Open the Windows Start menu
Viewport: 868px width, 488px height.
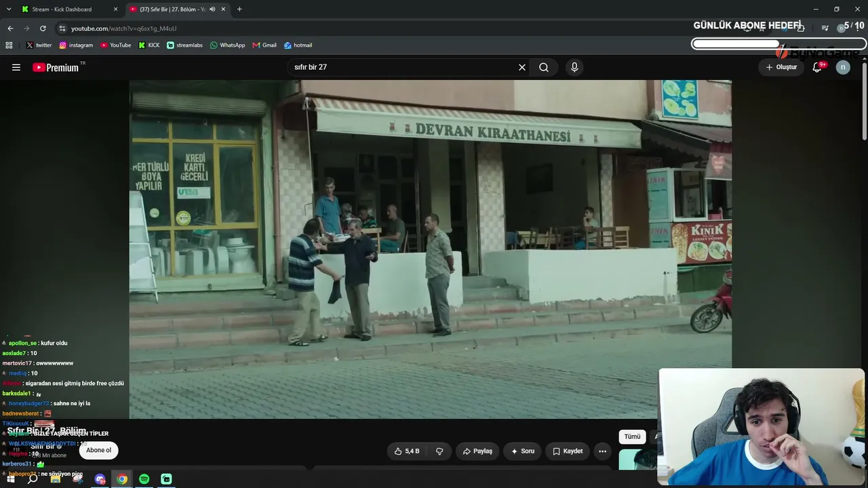10,479
